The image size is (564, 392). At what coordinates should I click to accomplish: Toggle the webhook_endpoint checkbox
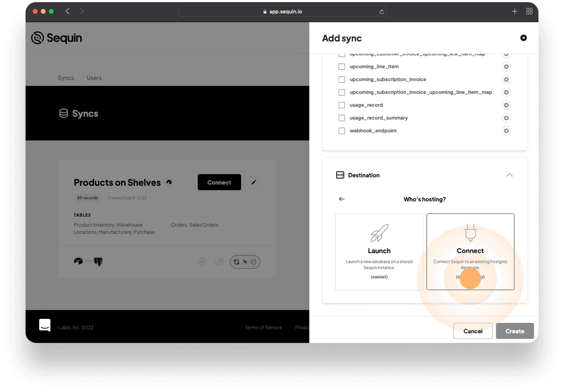pyautogui.click(x=342, y=130)
